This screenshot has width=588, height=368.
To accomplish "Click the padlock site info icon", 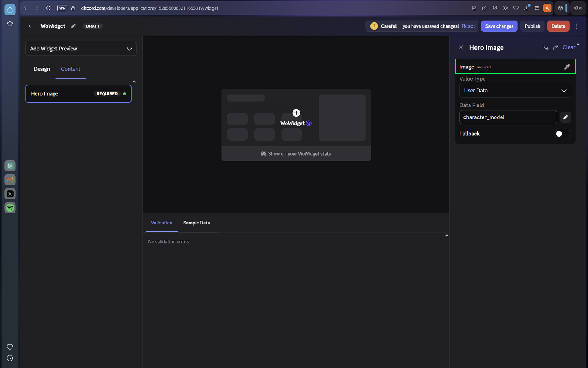I will [73, 8].
